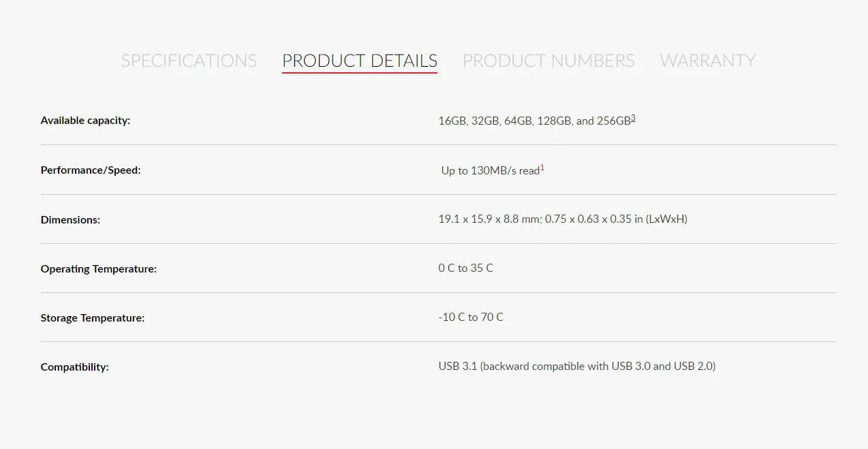Click the 16GB capacity text
This screenshot has height=449, width=868.
point(452,121)
